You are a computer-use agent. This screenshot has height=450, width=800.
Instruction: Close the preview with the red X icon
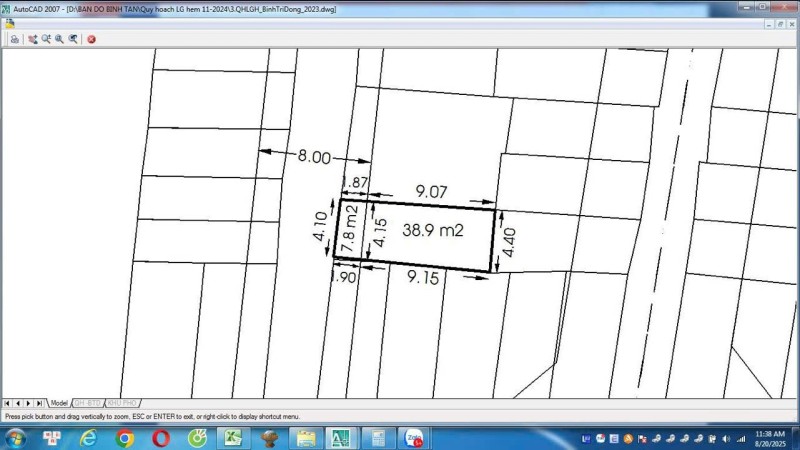point(91,39)
